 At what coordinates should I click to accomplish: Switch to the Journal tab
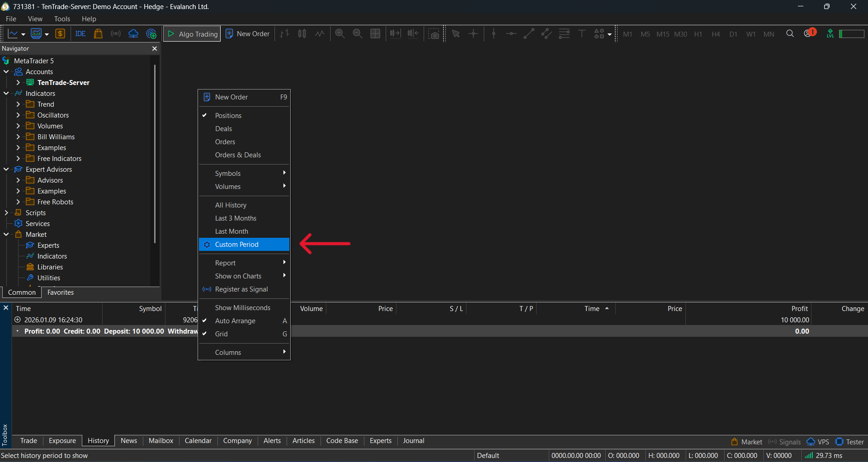[x=414, y=441]
